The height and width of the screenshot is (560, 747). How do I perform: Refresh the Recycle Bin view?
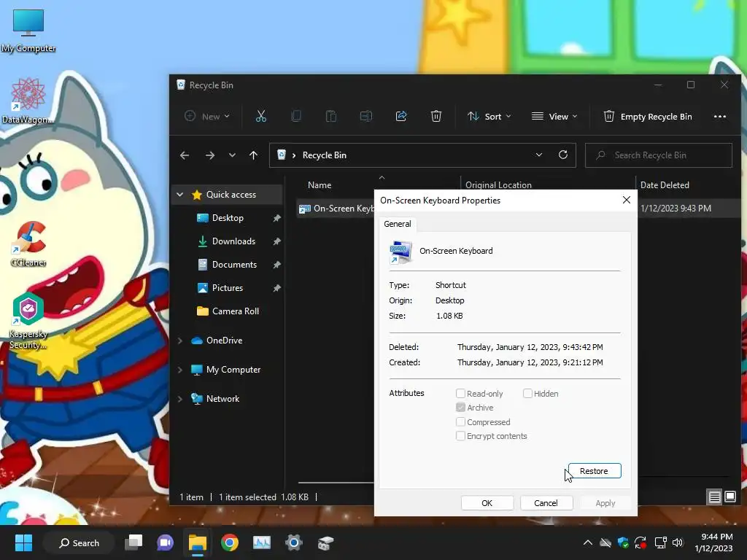point(563,155)
